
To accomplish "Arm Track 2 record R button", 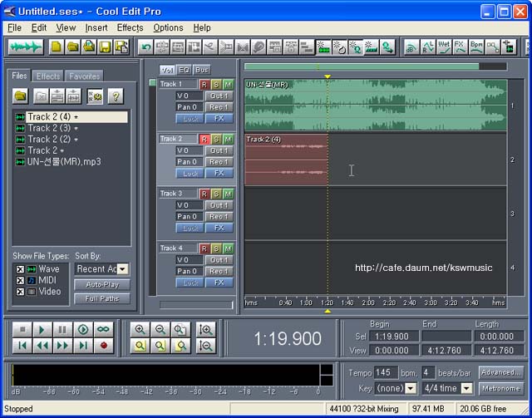I will (204, 139).
